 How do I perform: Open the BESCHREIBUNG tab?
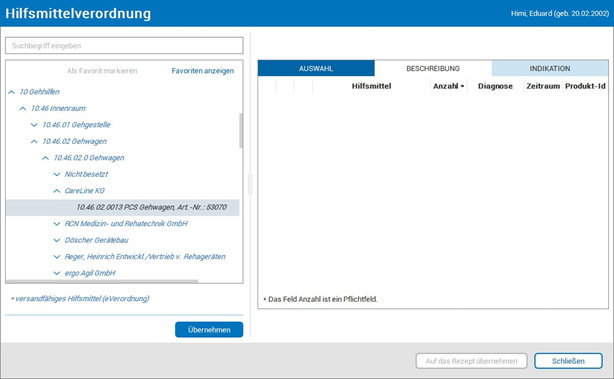tap(433, 68)
